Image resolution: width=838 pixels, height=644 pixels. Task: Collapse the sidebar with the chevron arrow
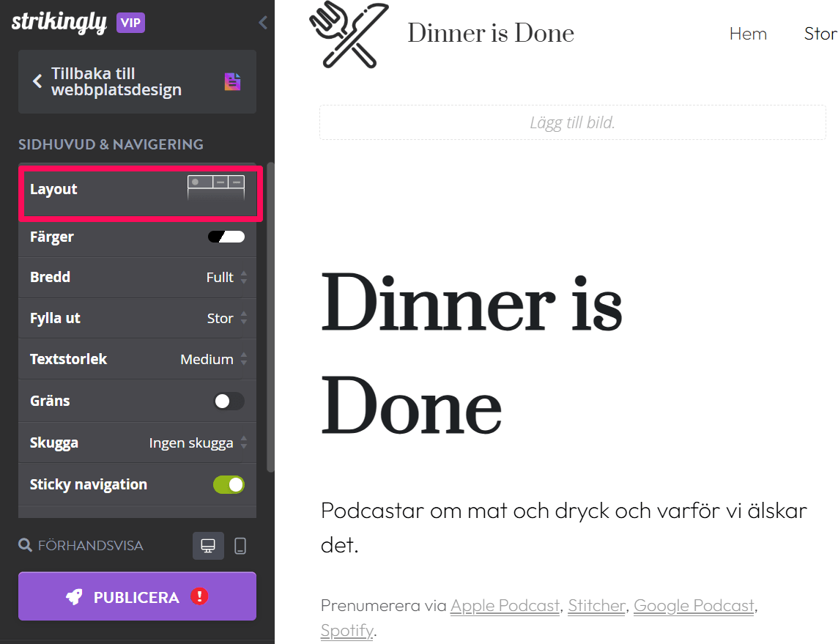click(x=263, y=22)
